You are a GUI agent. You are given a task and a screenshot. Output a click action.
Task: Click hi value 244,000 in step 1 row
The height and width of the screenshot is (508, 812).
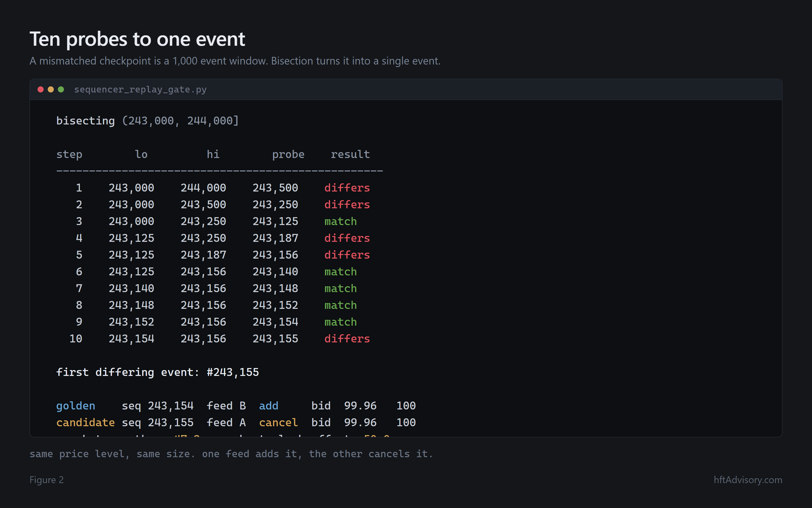point(203,188)
